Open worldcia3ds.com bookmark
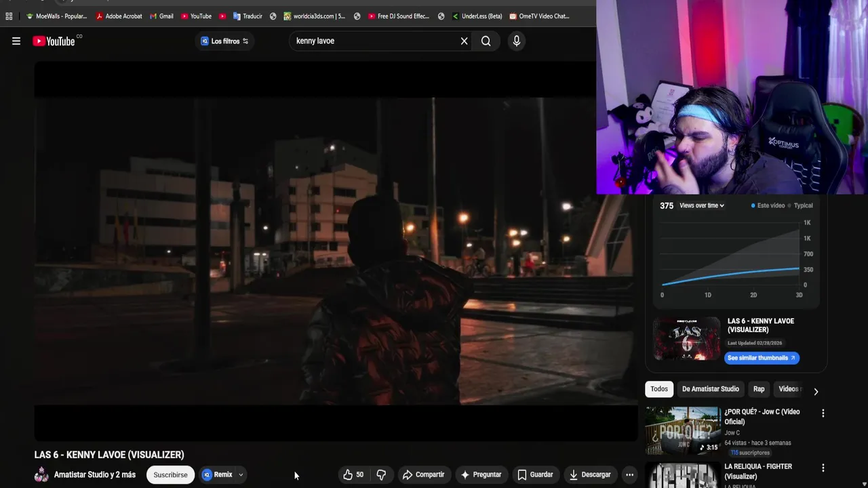Image resolution: width=868 pixels, height=488 pixels. click(314, 16)
